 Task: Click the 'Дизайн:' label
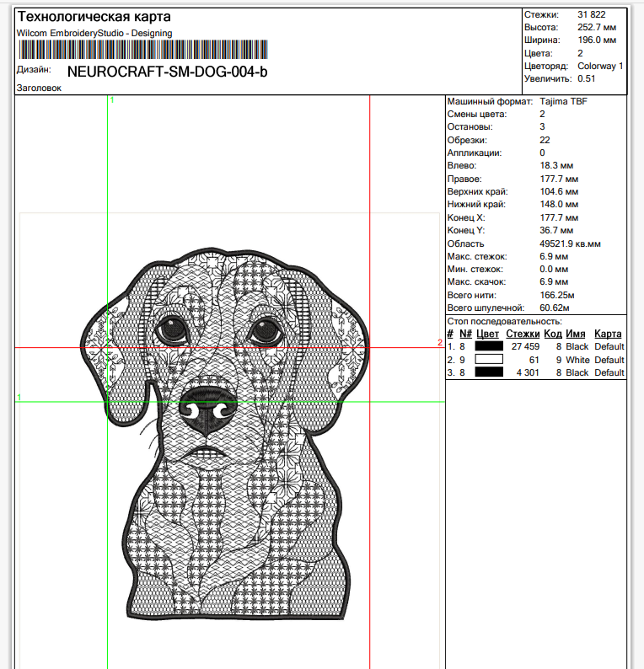[x=34, y=70]
